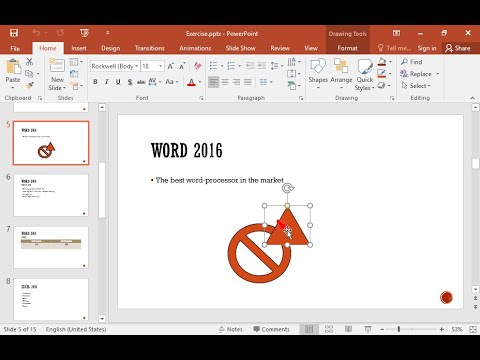This screenshot has height=360, width=480.
Task: Click Ribbon Display Options icon
Action: coord(396,33)
